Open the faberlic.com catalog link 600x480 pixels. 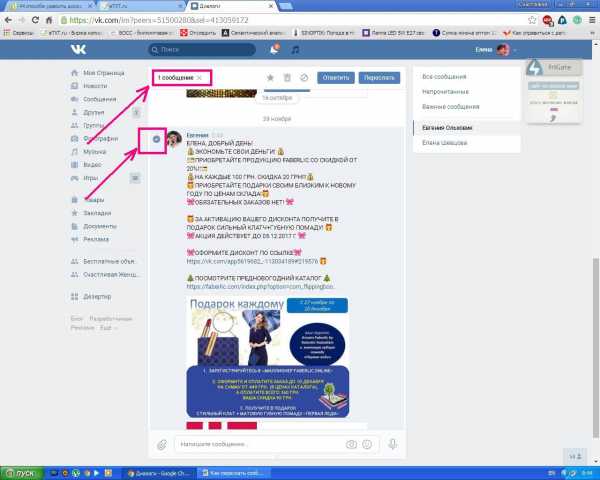click(x=260, y=286)
